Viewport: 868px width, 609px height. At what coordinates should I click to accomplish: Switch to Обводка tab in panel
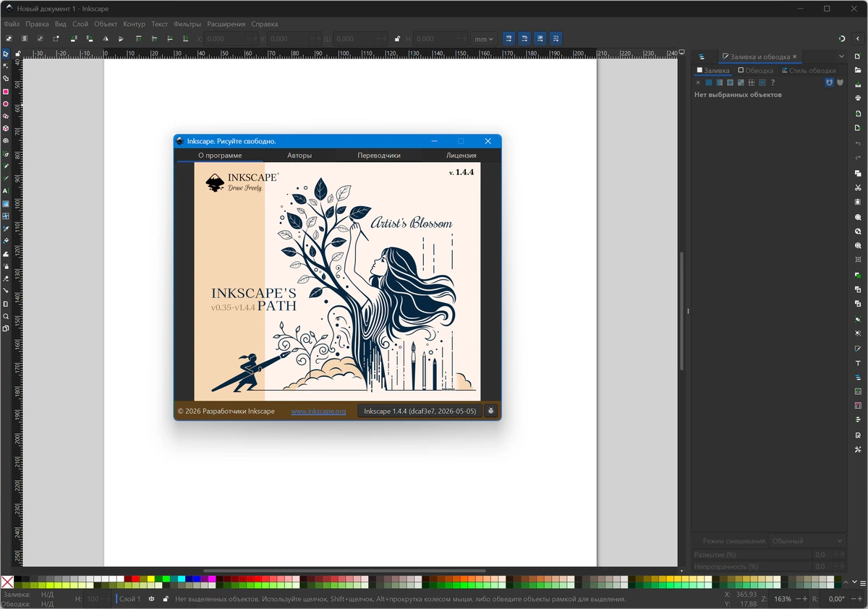click(756, 71)
